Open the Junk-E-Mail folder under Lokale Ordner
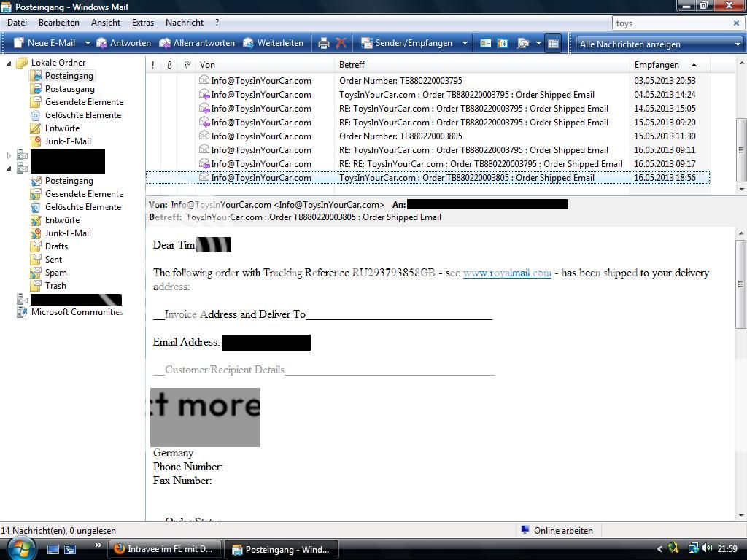 click(x=68, y=141)
